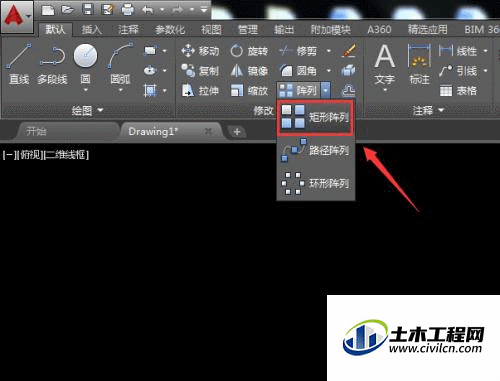The height and width of the screenshot is (381, 500).
Task: Activate the Copy (复制) tool
Action: (200, 71)
